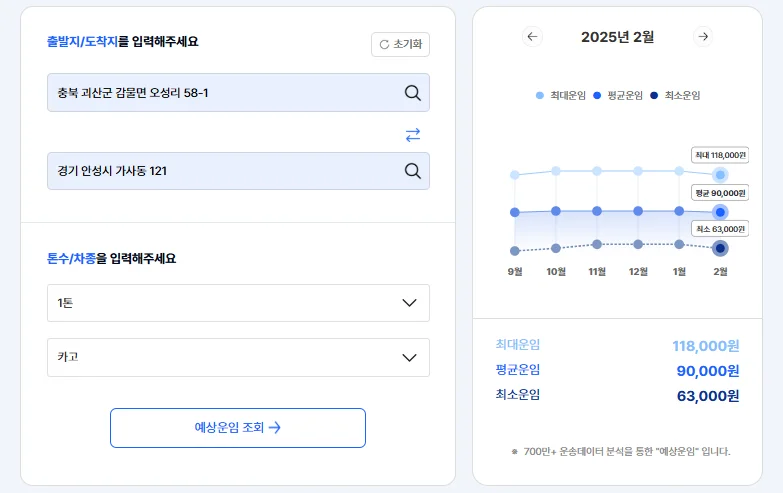Select the 9월 point on the chart axis
This screenshot has height=493, width=783.
(x=515, y=271)
